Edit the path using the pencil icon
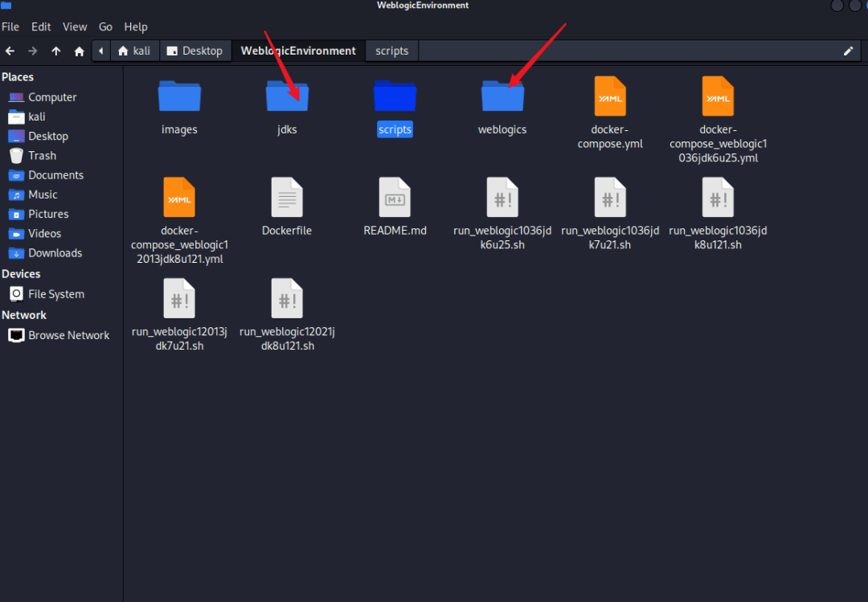The height and width of the screenshot is (602, 868). pos(848,51)
